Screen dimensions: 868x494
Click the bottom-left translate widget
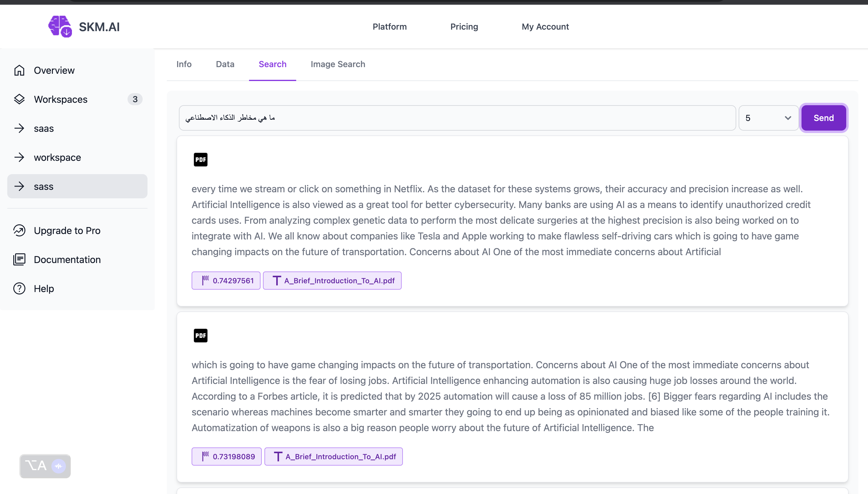click(x=45, y=466)
